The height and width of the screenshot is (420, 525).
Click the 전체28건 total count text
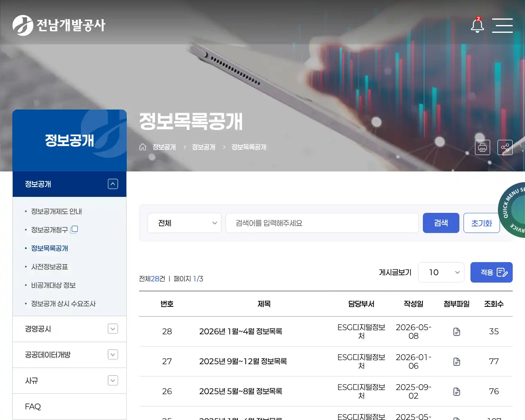pyautogui.click(x=152, y=279)
